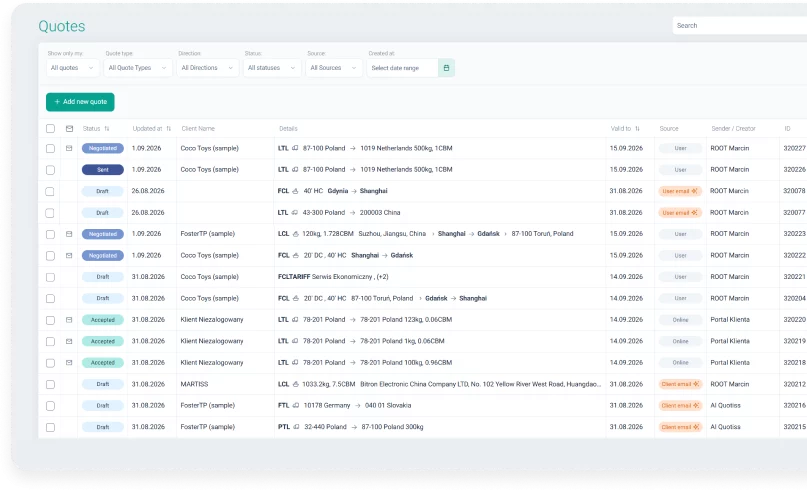
Task: Open the All Sources dropdown
Action: (334, 68)
